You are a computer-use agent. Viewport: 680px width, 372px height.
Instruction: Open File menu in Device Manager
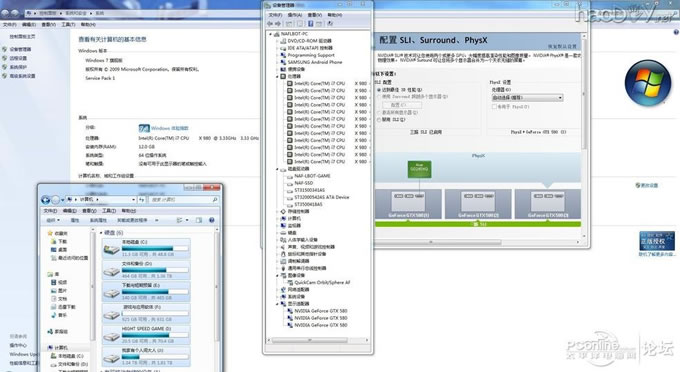coord(275,15)
